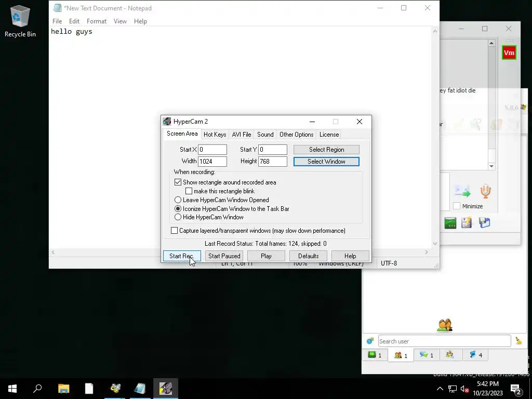Open Notepad View menu
This screenshot has width=532, height=399.
click(120, 21)
